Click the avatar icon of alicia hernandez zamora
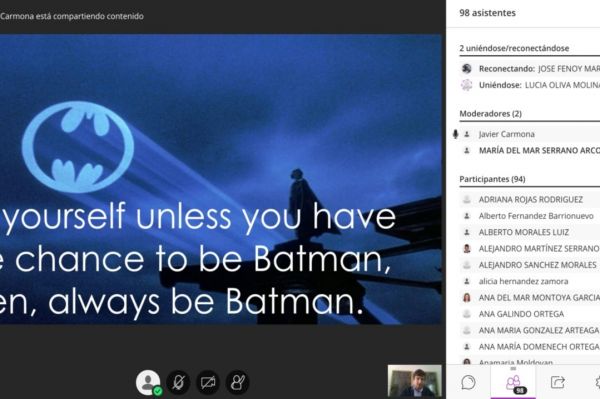600x399 pixels. 466,282
